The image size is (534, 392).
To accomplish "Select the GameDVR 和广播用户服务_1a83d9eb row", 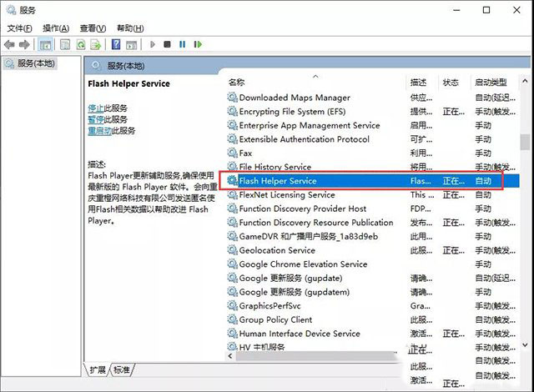I will pos(373,237).
